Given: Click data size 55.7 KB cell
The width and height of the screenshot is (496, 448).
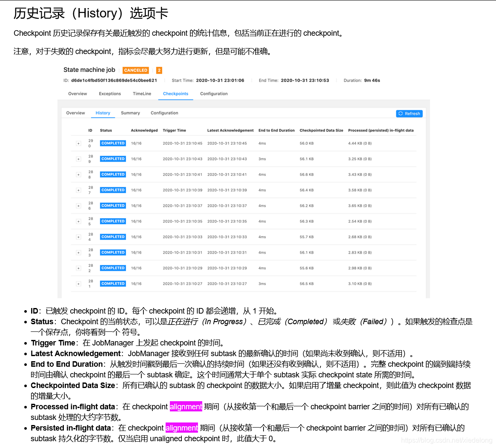Looking at the screenshot, I should click(307, 237).
